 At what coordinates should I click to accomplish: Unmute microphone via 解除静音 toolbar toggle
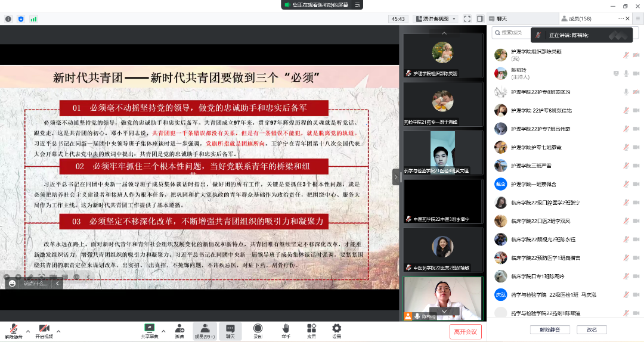tap(12, 329)
